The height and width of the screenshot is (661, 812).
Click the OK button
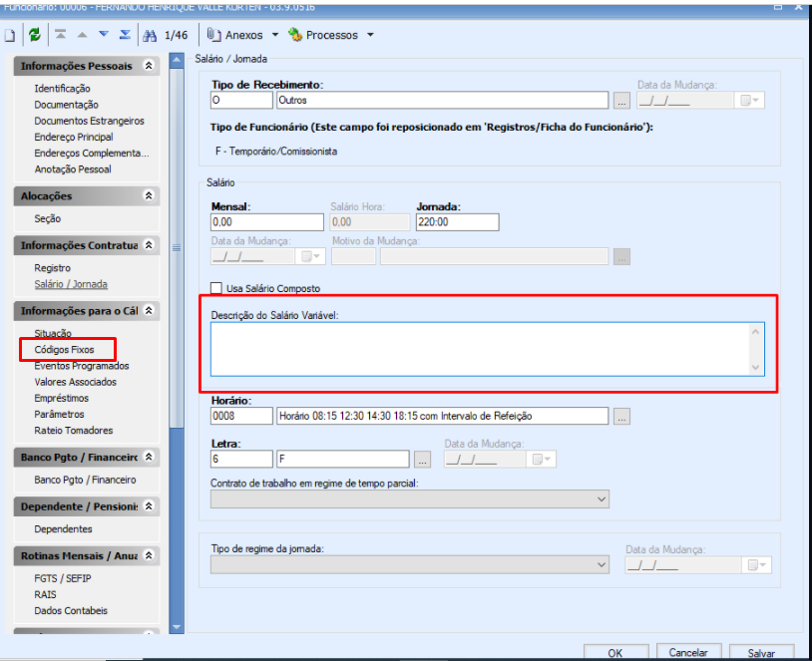pyautogui.click(x=615, y=653)
